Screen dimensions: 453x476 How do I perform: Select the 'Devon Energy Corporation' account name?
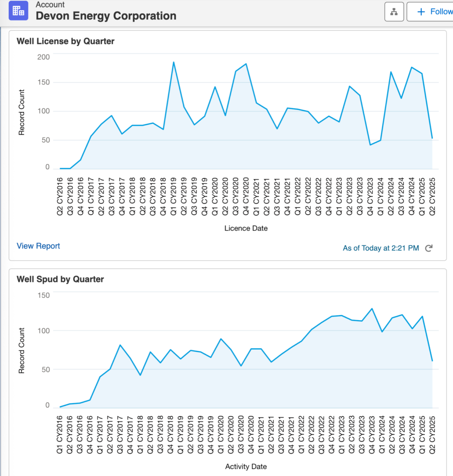[x=106, y=16]
